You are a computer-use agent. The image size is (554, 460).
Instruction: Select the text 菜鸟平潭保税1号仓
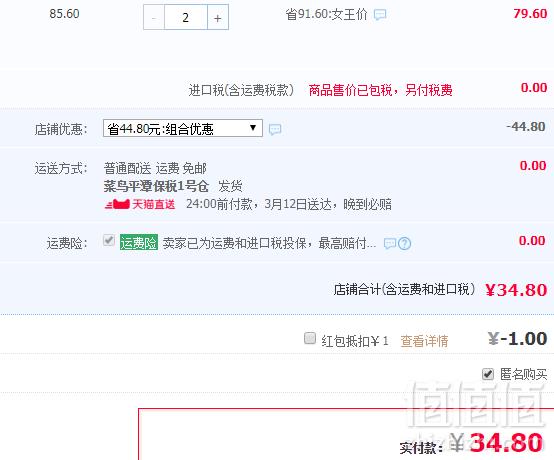click(156, 186)
